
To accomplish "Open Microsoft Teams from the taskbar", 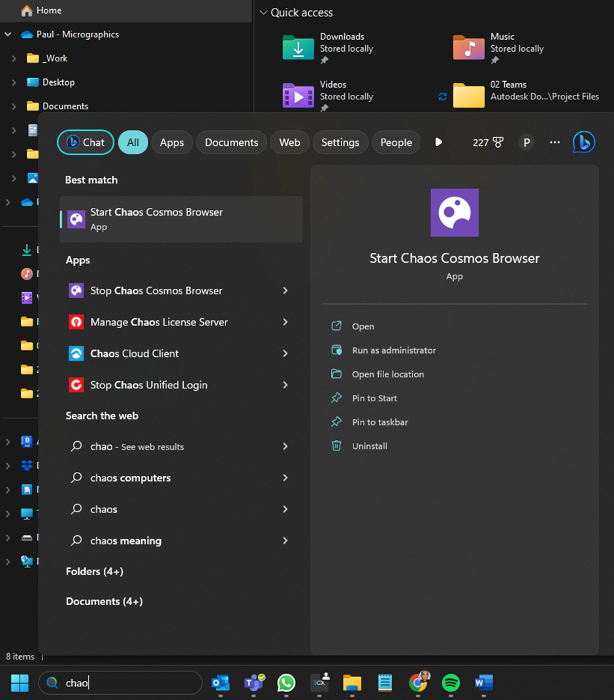I will click(254, 682).
